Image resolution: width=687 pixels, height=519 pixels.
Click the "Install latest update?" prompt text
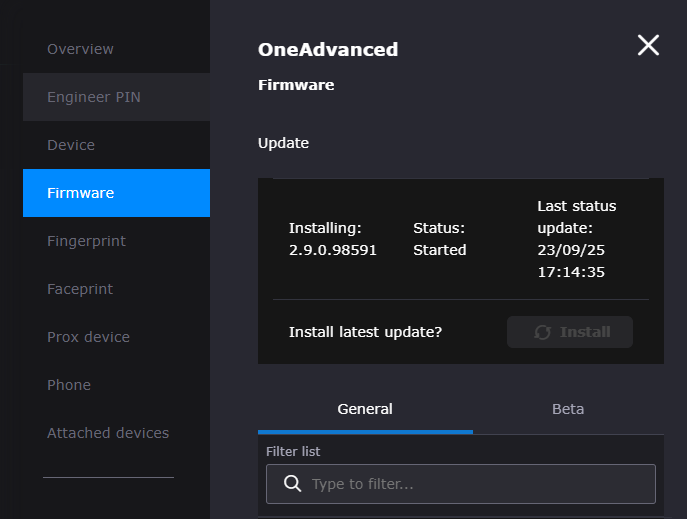coord(365,332)
